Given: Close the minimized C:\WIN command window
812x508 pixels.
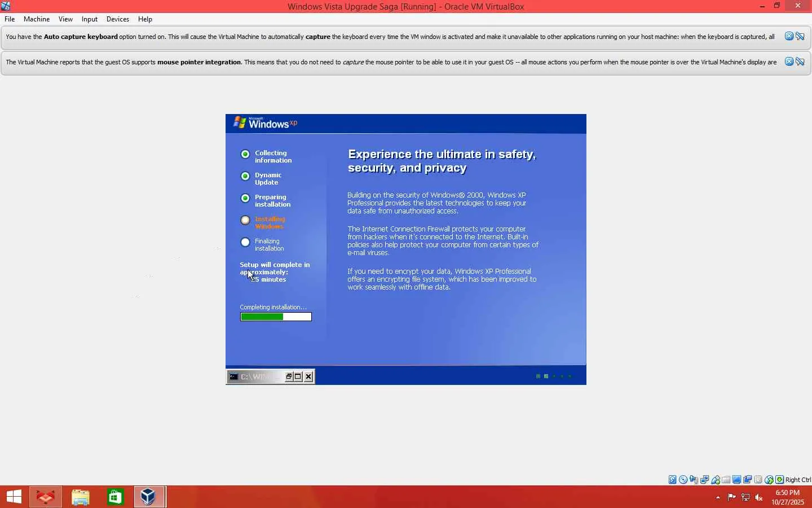Looking at the screenshot, I should point(308,376).
